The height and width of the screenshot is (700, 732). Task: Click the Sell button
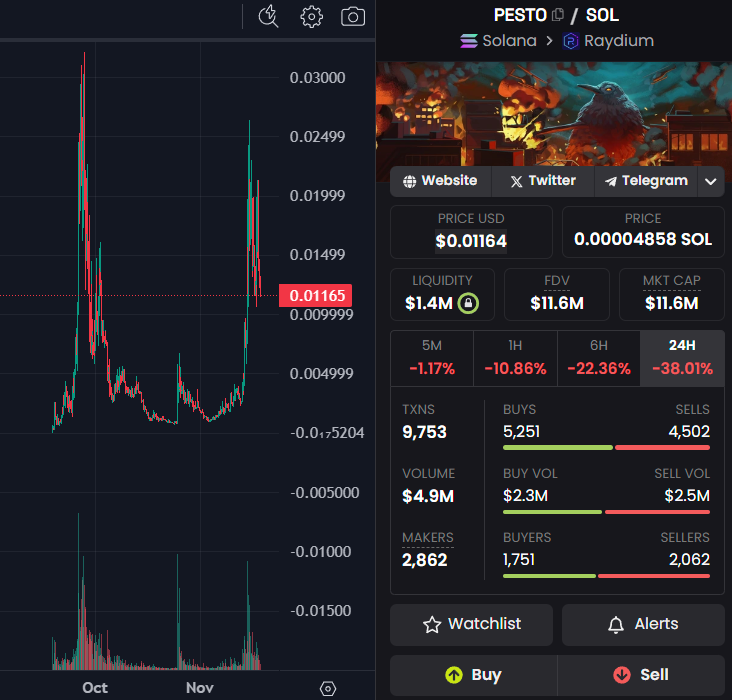coord(641,675)
